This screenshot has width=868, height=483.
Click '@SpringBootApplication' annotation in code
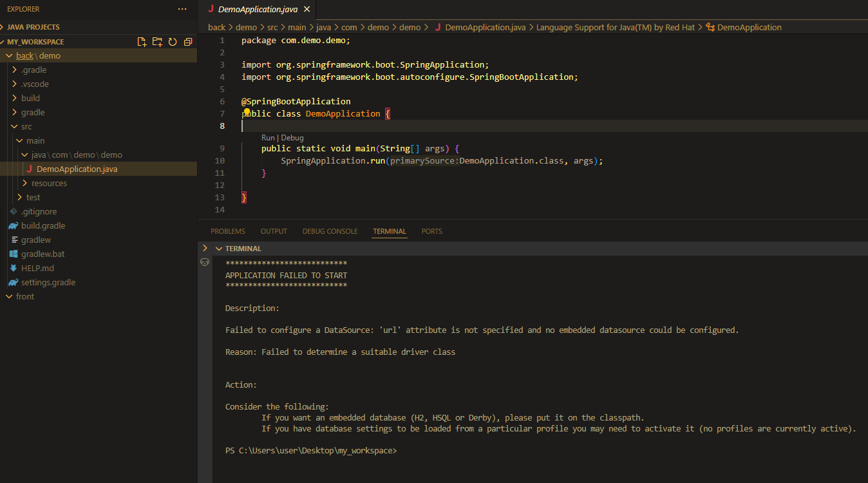click(x=296, y=102)
